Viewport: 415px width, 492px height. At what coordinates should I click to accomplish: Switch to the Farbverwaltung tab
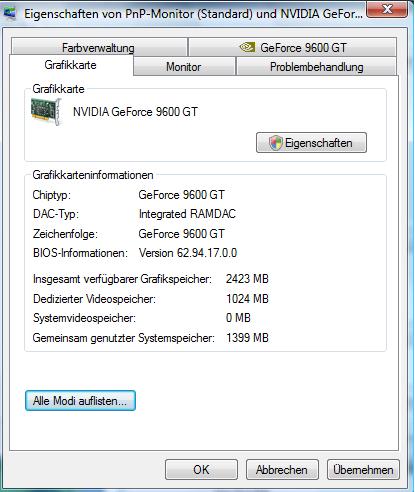[99, 47]
